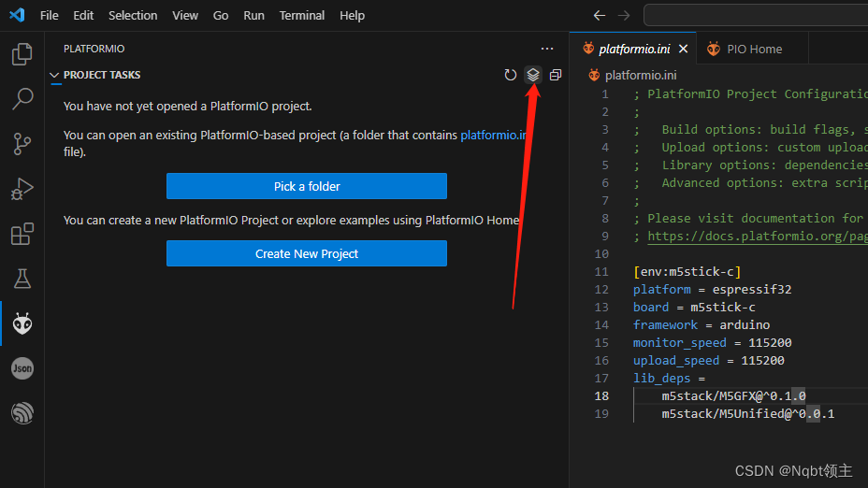Go forward with navigation arrow
This screenshot has height=488, width=868.
pos(624,16)
